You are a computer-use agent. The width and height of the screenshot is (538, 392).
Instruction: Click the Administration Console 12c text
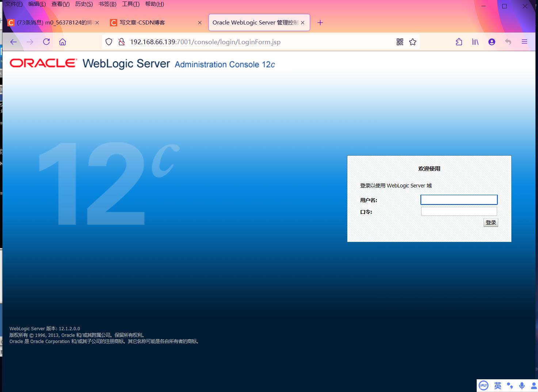tap(225, 65)
